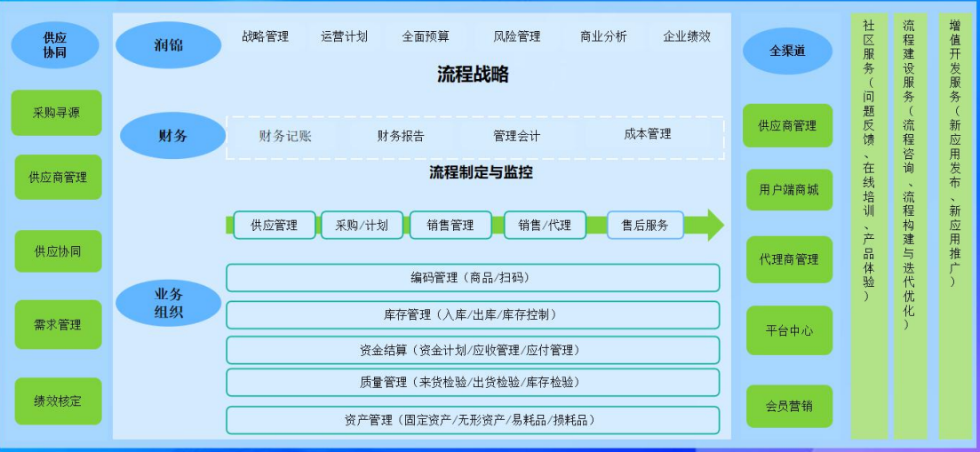This screenshot has width=980, height=452.
Task: Select the 会员营销 box
Action: pos(789,407)
